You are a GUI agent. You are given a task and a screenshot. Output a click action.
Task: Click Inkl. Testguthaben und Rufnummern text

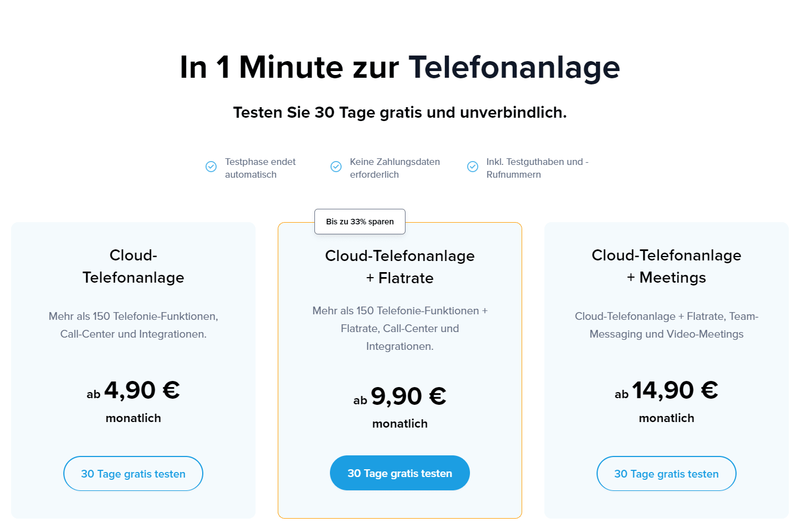(x=537, y=168)
